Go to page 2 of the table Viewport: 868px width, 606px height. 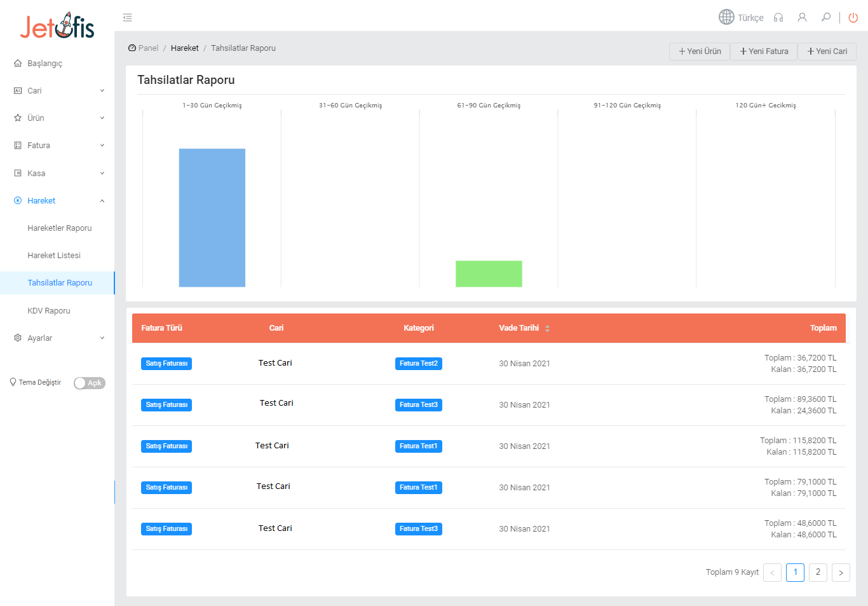(818, 572)
